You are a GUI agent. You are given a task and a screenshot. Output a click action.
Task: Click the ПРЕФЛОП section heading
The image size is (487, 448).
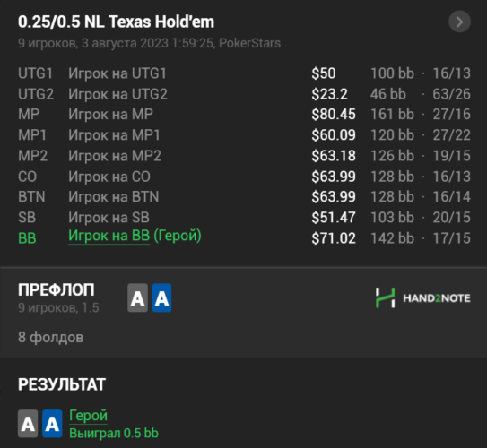(x=57, y=289)
